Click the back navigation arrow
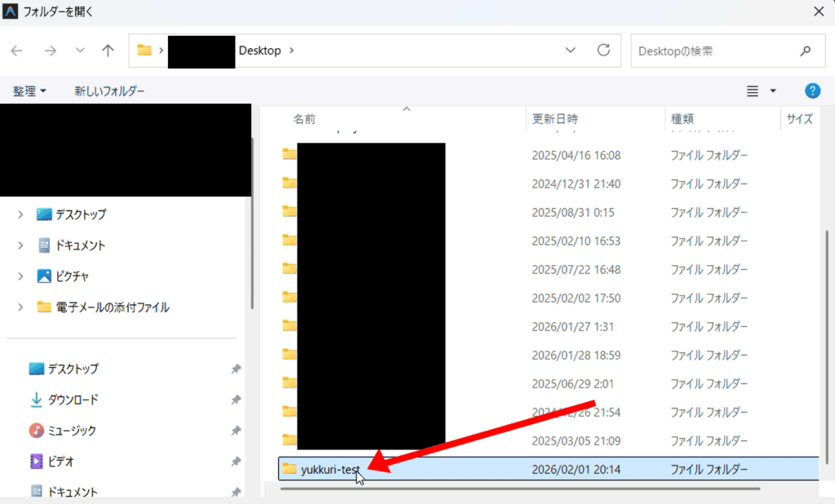Screen dimensions: 835x504 coord(17,51)
